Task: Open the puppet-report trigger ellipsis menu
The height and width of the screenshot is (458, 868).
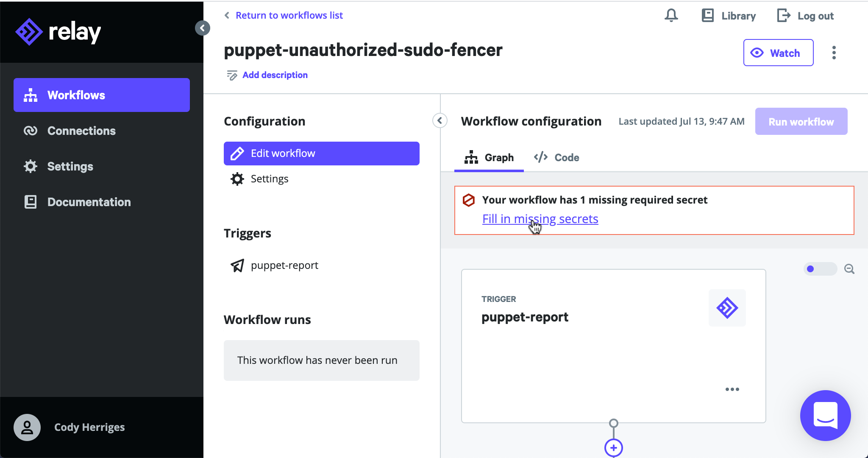Action: coord(732,389)
